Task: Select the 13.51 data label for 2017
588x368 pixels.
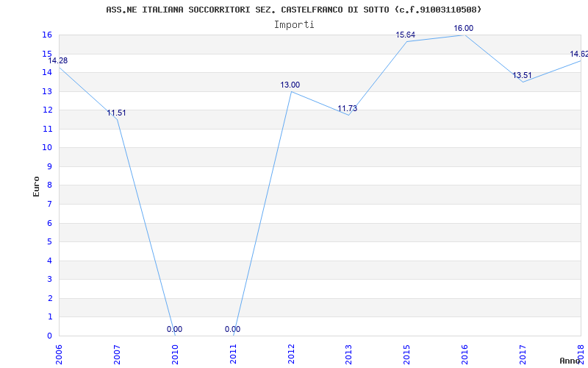Action: click(x=523, y=76)
